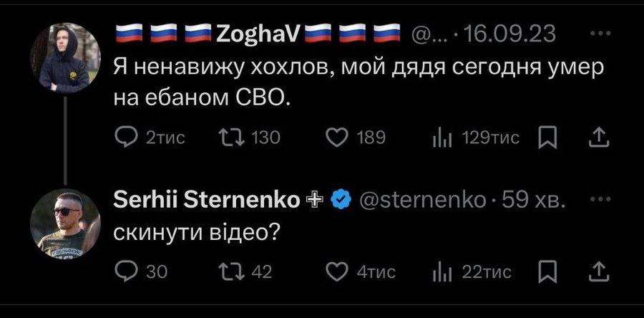This screenshot has height=318, width=644.
Task: Bookmark the ZoghaV tweet
Action: [547, 138]
